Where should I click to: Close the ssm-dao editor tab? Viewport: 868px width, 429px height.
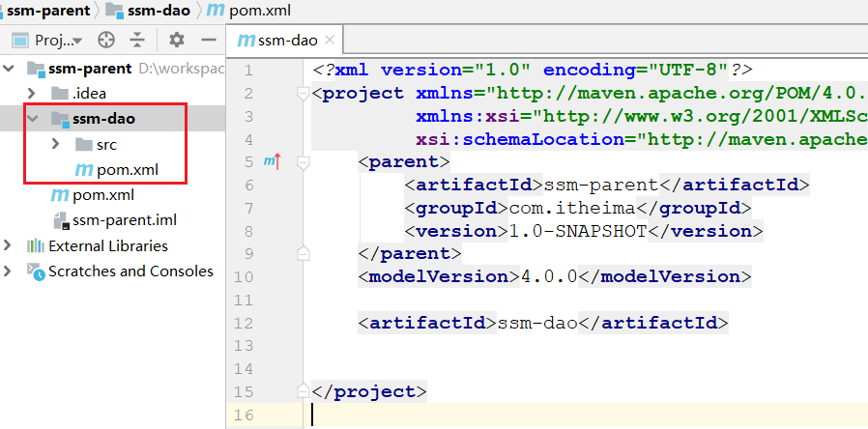click(330, 41)
